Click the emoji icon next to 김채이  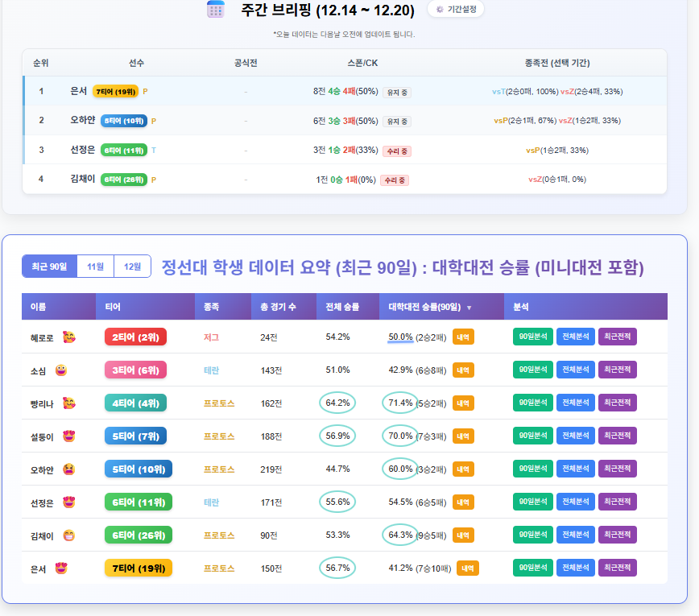(69, 535)
